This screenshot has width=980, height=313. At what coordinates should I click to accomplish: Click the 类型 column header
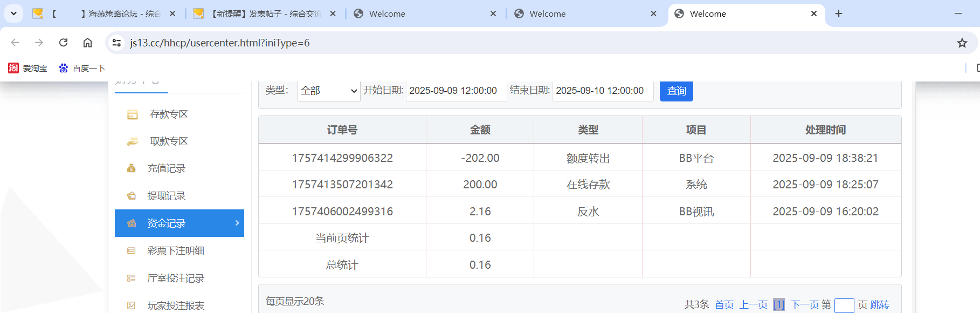[x=588, y=130]
